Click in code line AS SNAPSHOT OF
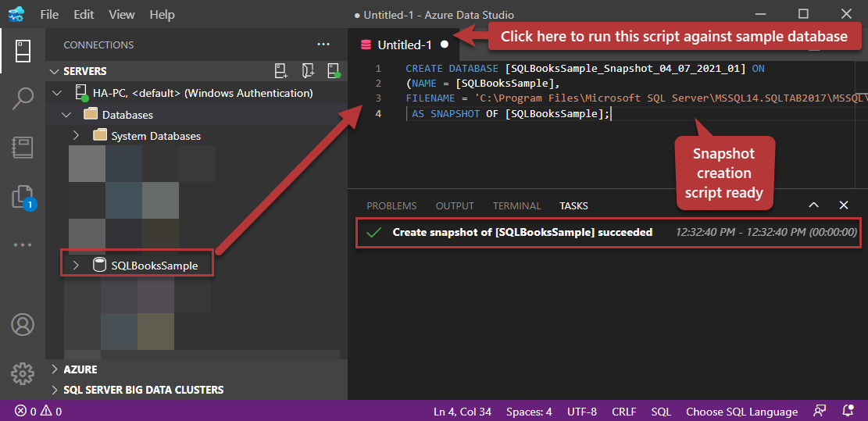The image size is (868, 421). (510, 114)
